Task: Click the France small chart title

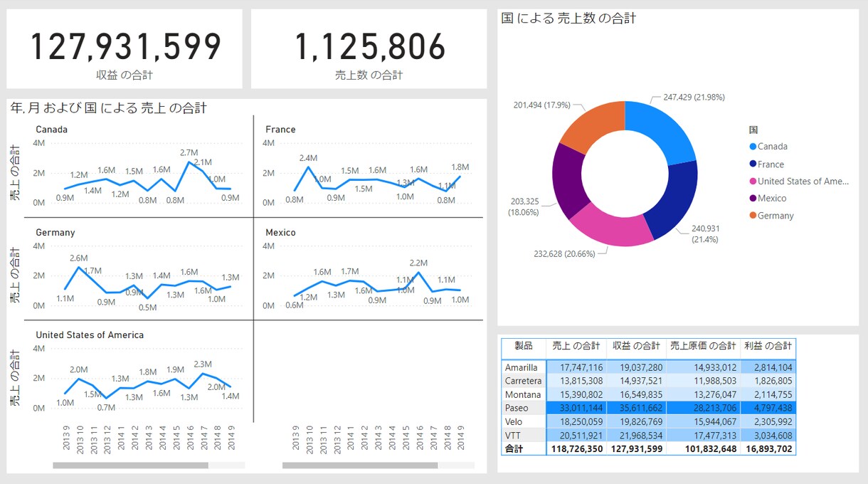Action: pyautogui.click(x=280, y=130)
